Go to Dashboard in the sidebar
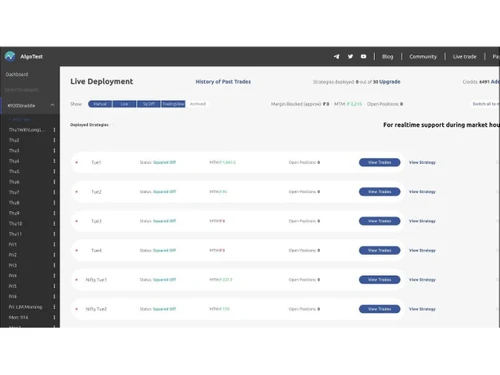This screenshot has width=500, height=375. coord(17,74)
